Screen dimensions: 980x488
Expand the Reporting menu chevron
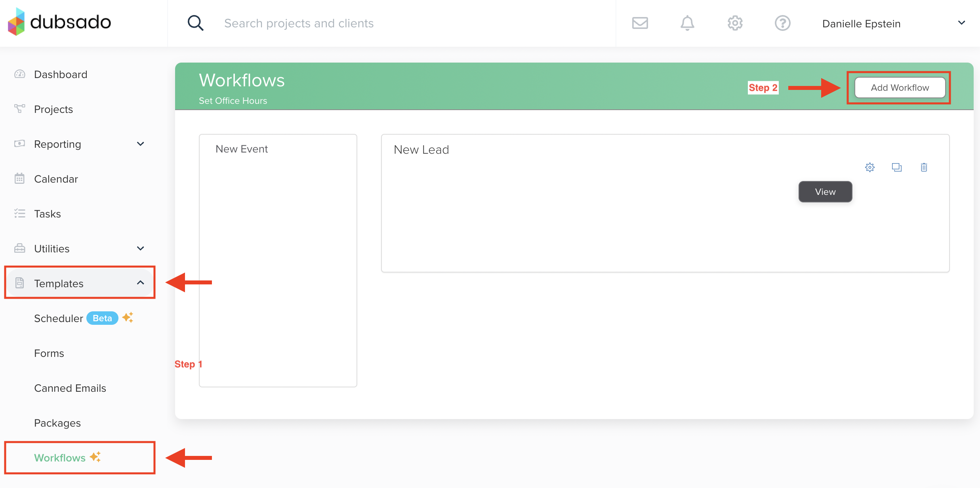click(140, 144)
